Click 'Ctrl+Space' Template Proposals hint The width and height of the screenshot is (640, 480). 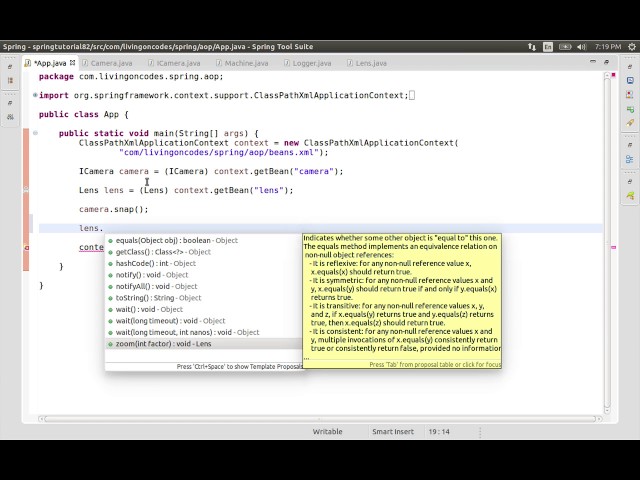click(240, 367)
